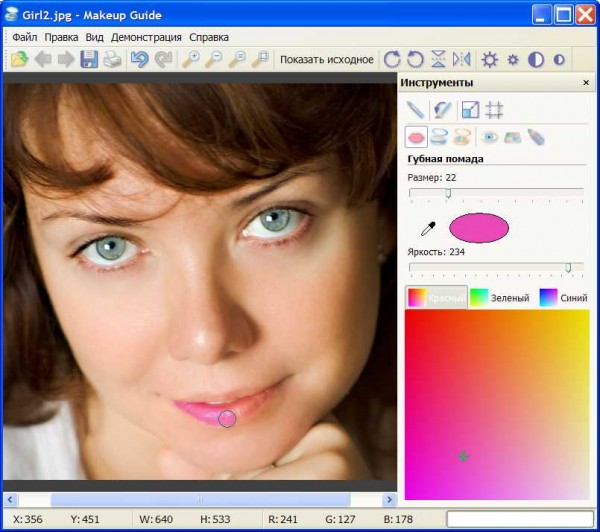600x532 pixels.
Task: Click the eye makeup tool icon
Action: pyautogui.click(x=490, y=137)
